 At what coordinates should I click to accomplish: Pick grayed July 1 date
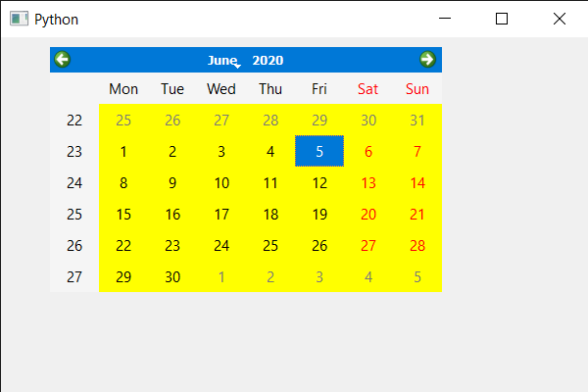[221, 276]
